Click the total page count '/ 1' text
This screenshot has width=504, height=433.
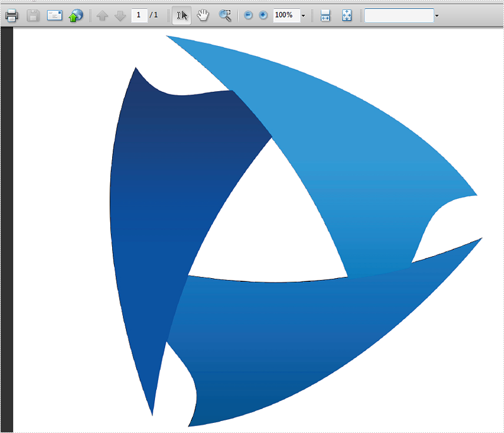pos(154,14)
